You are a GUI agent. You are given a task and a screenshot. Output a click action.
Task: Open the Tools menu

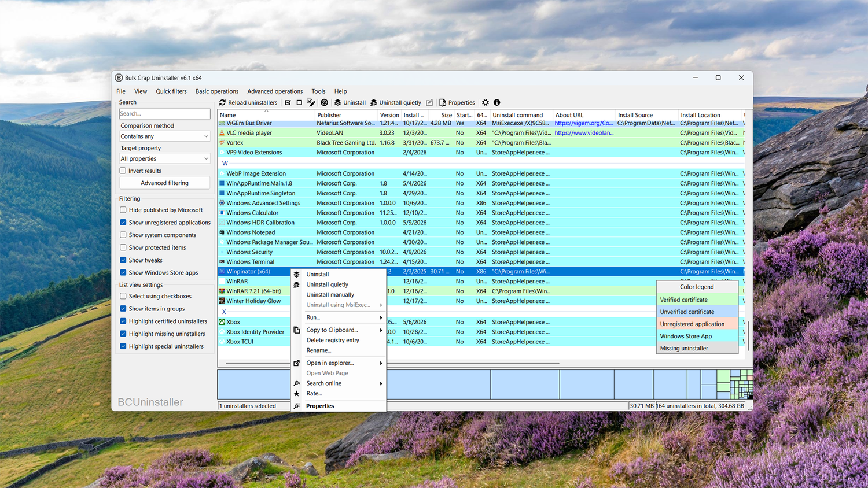pyautogui.click(x=318, y=91)
